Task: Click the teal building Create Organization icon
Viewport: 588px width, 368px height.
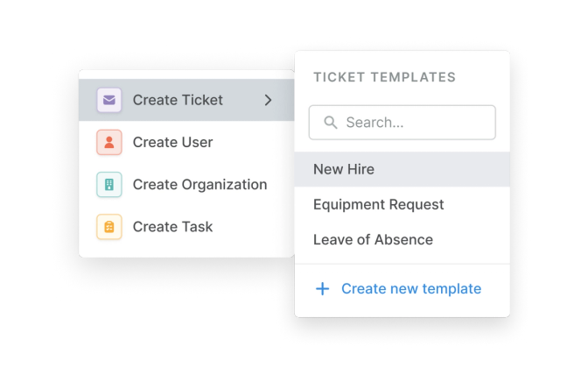Action: point(108,185)
